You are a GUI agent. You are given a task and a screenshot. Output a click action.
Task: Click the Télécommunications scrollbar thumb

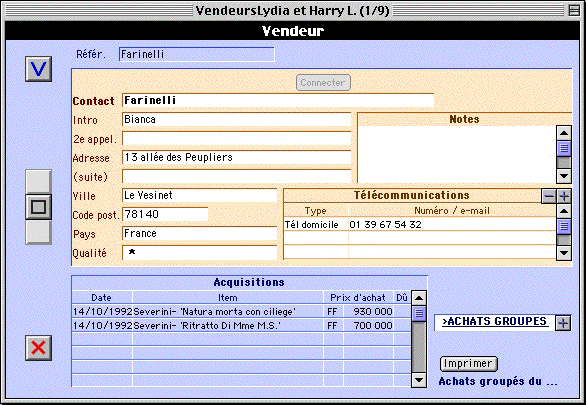click(564, 226)
